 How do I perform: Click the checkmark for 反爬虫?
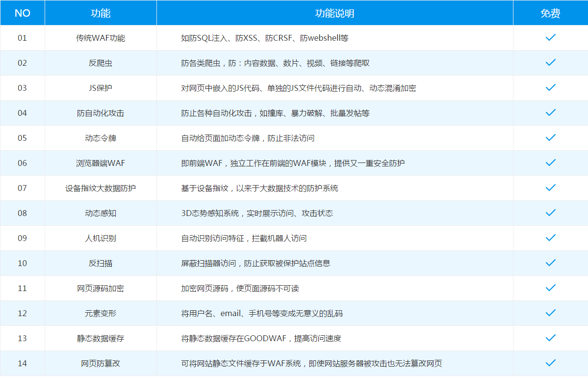pyautogui.click(x=550, y=63)
